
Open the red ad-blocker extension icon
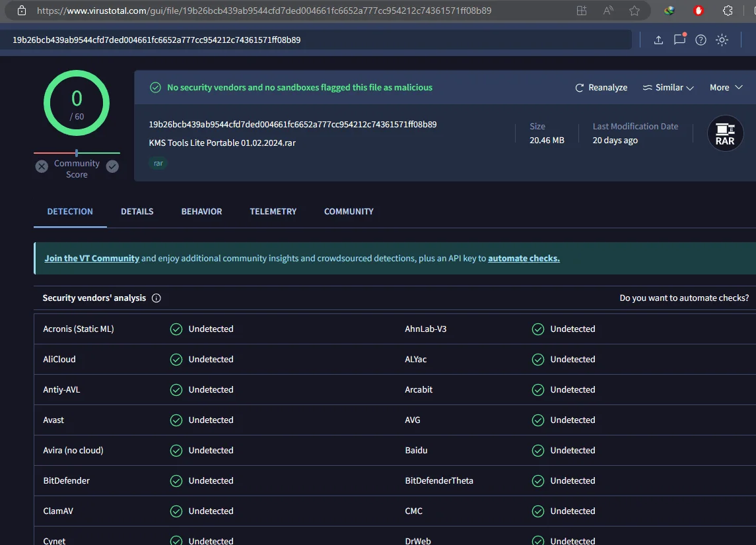[x=699, y=11]
